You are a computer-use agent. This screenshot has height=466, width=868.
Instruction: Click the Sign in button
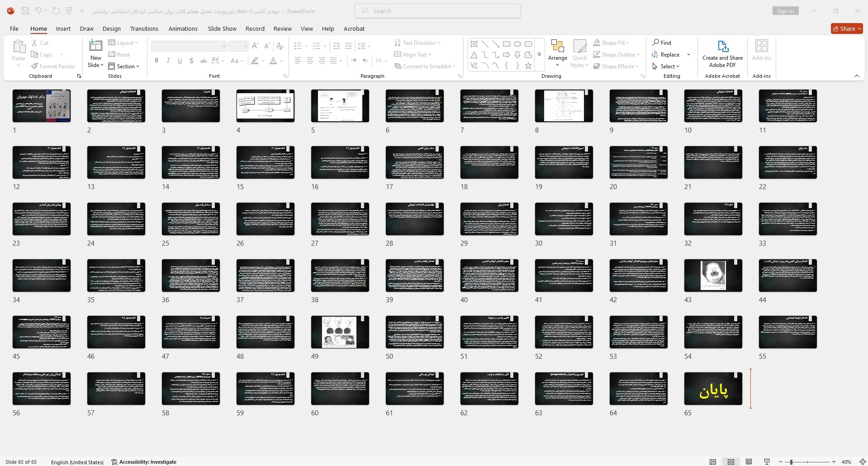tap(785, 11)
